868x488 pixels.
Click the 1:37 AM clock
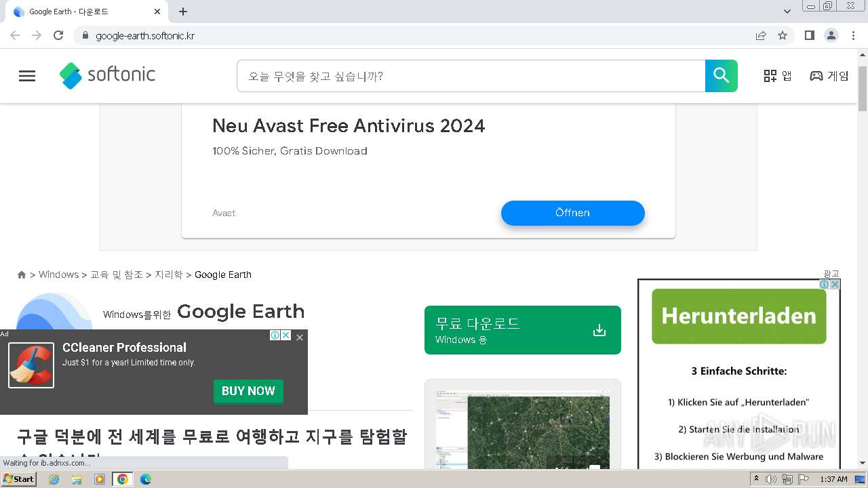pyautogui.click(x=833, y=479)
